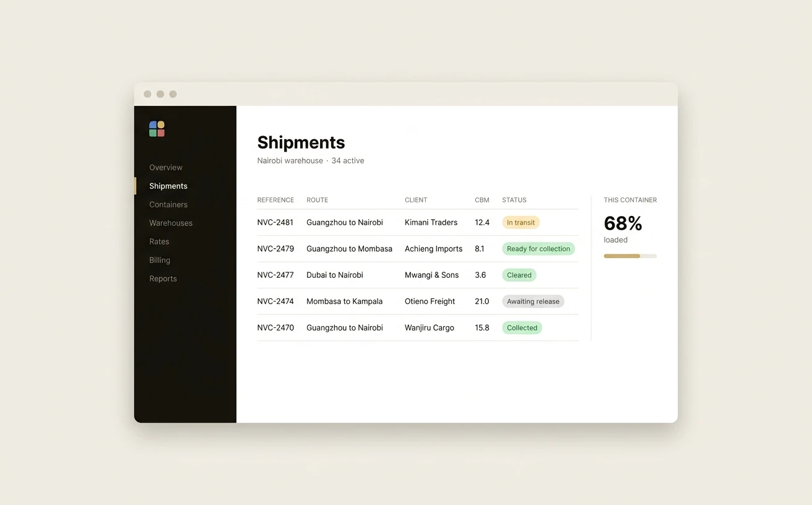Go to Containers page
The image size is (812, 505).
168,204
